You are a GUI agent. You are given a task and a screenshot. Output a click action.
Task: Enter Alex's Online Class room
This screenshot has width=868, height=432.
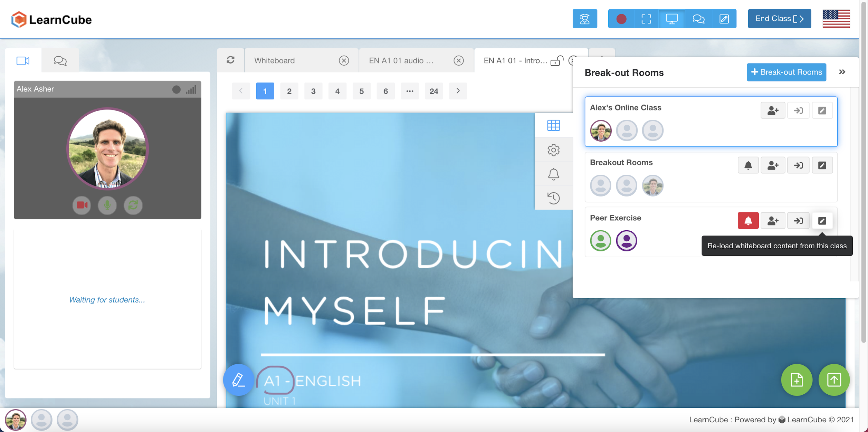798,111
